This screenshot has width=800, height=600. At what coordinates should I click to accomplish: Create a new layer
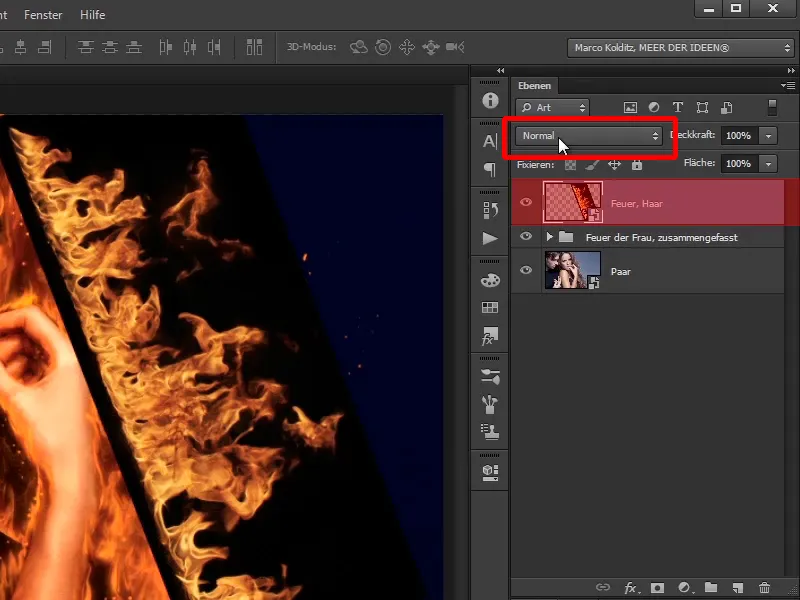[x=738, y=588]
